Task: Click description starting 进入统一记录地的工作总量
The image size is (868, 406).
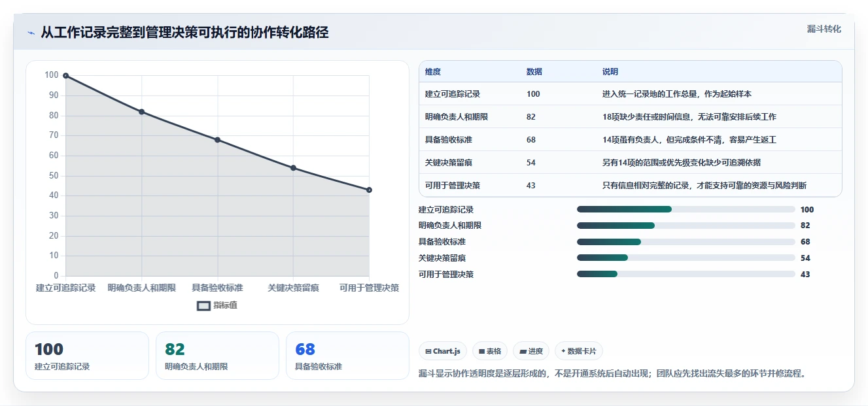Action: 677,94
